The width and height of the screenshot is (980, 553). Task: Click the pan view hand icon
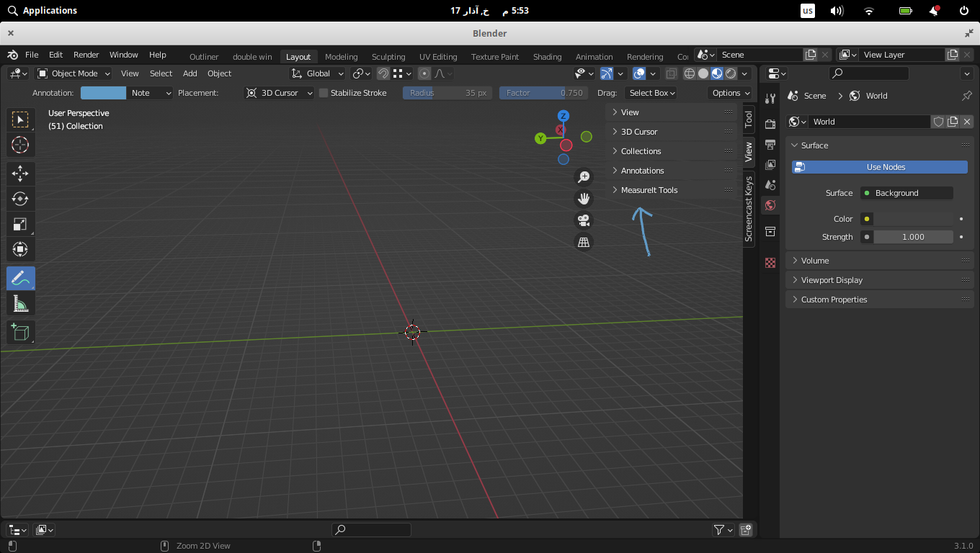pos(584,198)
